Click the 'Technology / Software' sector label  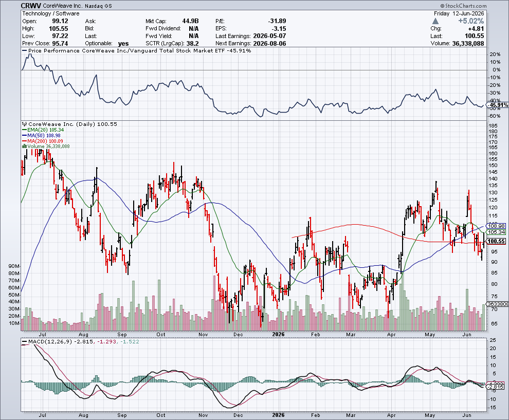(51, 14)
